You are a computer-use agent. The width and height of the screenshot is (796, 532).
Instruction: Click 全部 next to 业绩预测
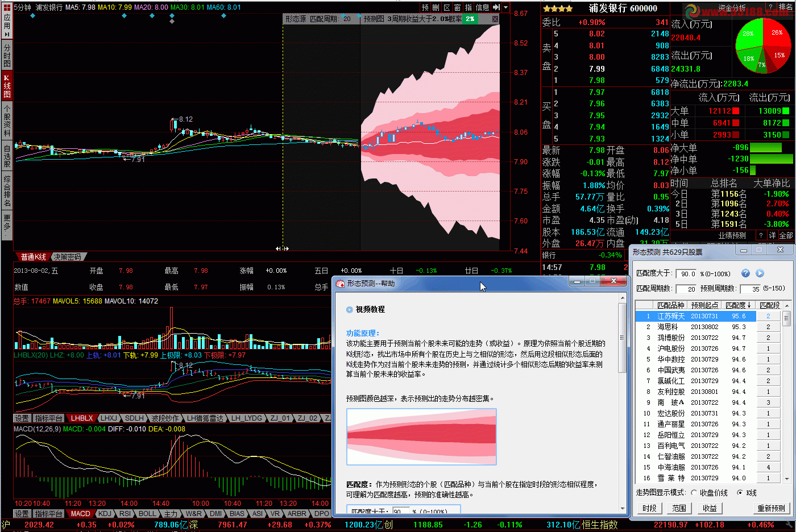tap(786, 235)
